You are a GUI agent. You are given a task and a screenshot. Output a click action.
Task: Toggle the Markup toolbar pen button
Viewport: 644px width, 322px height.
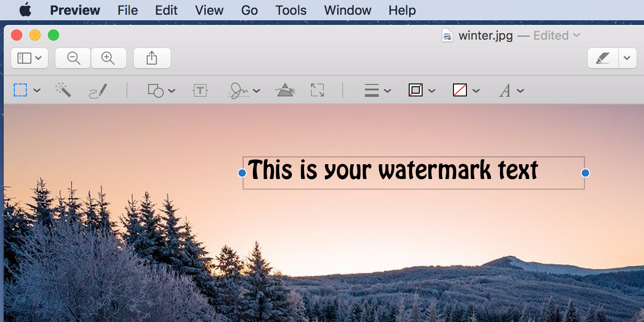click(x=602, y=58)
